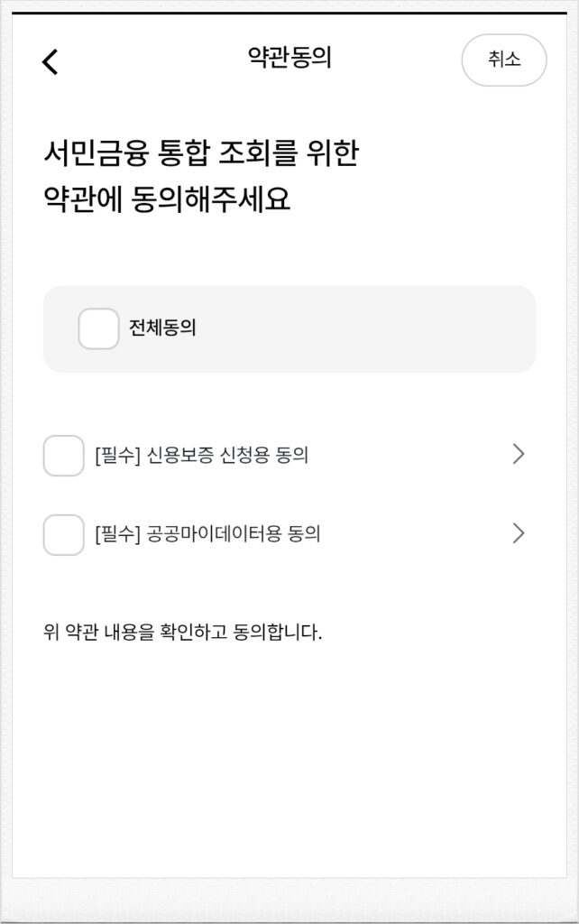This screenshot has height=924, width=579.
Task: Click [필수] tag on 신용보증 row
Action: click(115, 456)
